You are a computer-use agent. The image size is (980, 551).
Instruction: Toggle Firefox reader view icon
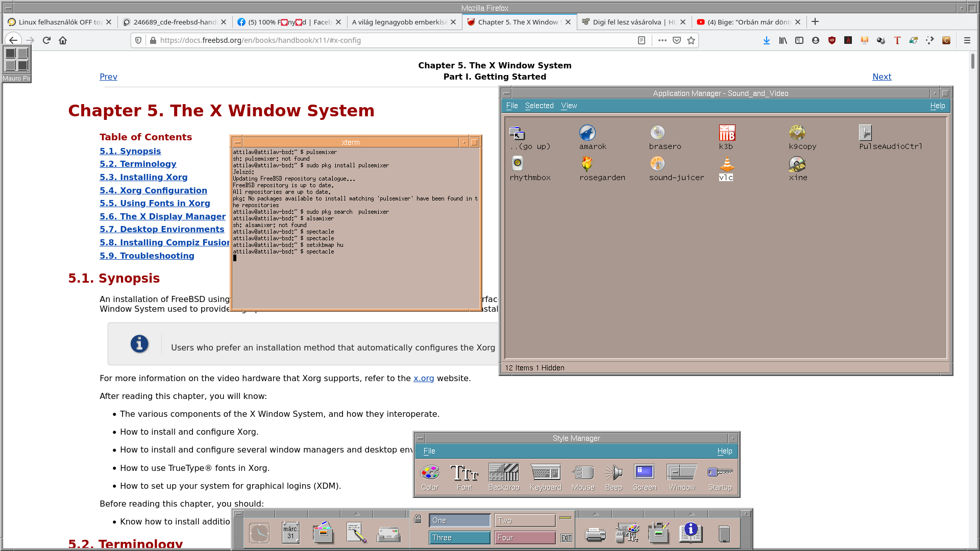pos(642,40)
